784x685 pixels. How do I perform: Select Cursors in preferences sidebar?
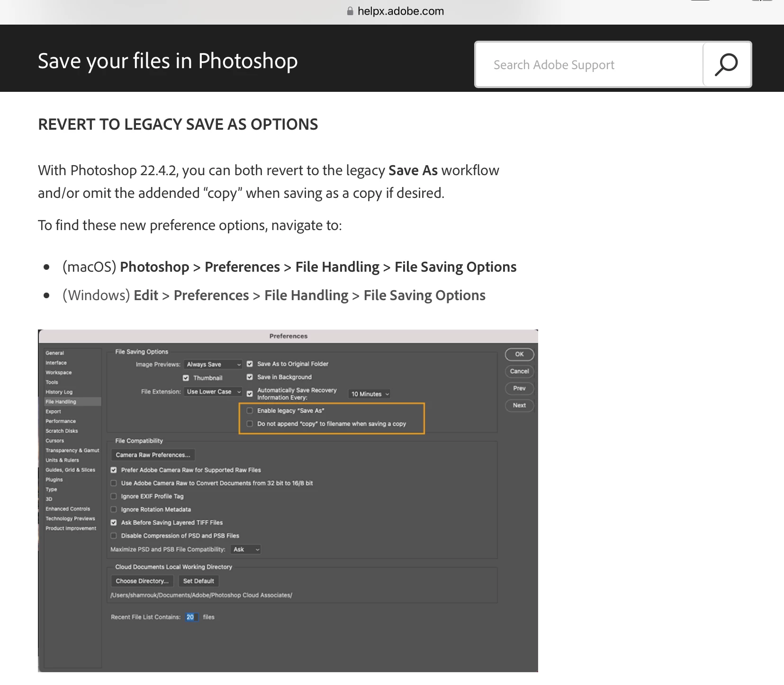tap(55, 441)
